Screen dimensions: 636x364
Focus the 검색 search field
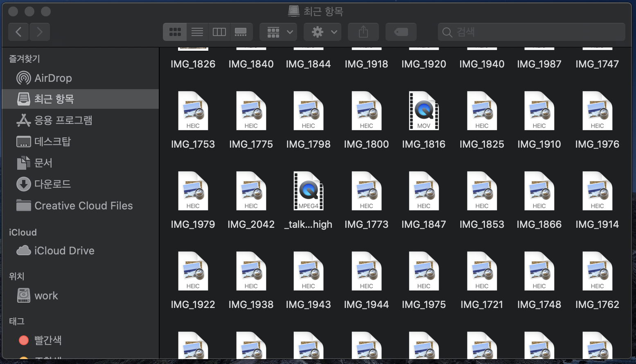[532, 32]
